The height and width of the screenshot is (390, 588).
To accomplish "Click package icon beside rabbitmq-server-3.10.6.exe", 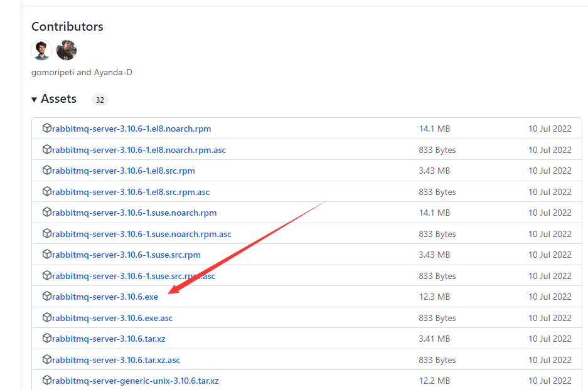I will click(x=47, y=296).
